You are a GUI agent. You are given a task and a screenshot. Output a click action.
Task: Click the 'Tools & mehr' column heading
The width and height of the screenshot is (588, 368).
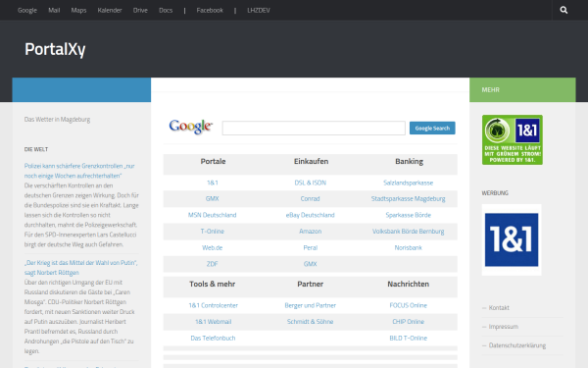(213, 284)
